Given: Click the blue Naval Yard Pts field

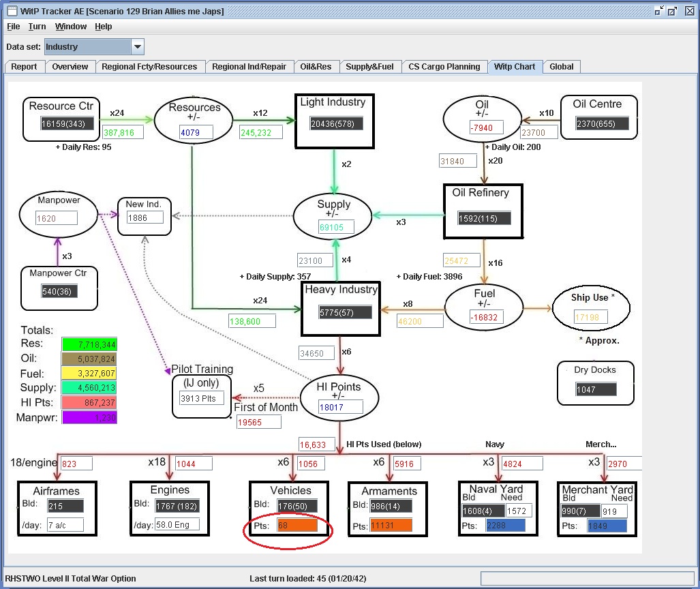Looking at the screenshot, I should point(505,525).
